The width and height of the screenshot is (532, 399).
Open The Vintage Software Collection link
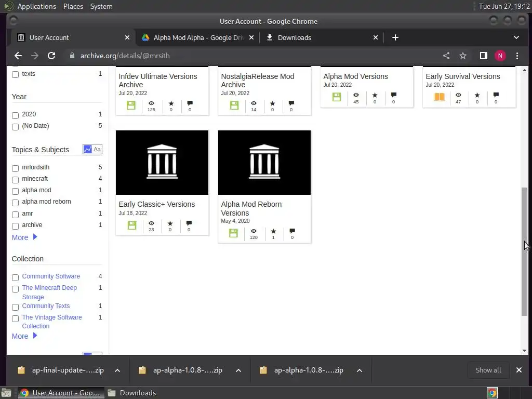tap(52, 322)
